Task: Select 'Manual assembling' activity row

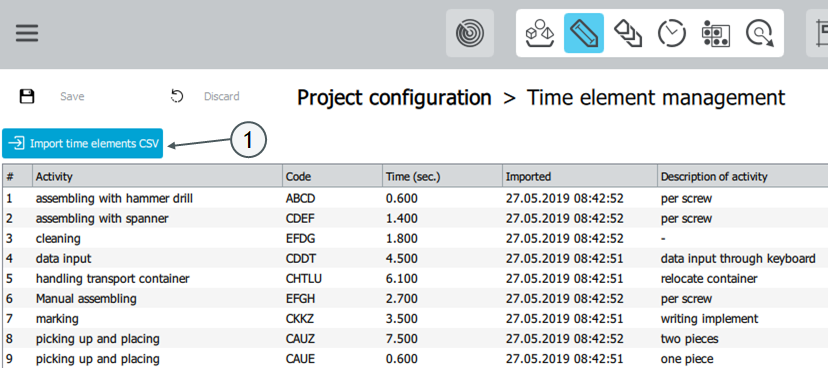Action: point(415,299)
